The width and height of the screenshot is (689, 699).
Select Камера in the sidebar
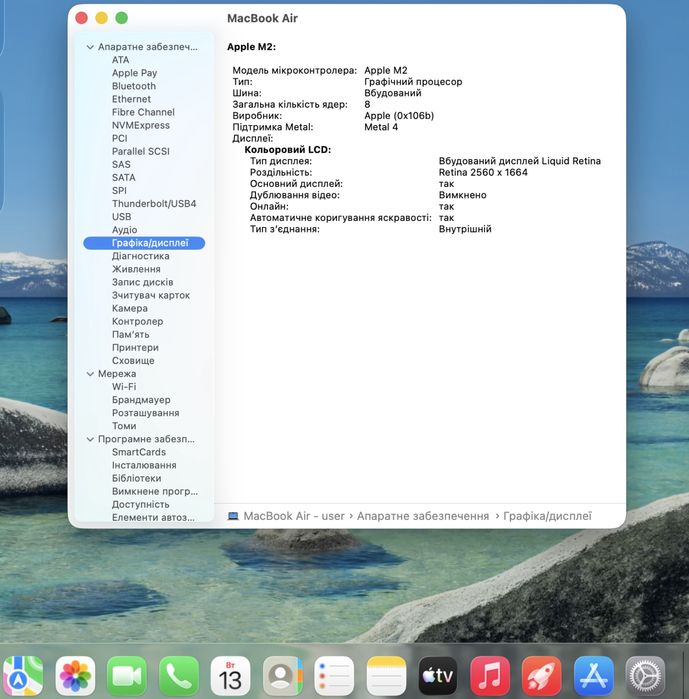[x=129, y=308]
